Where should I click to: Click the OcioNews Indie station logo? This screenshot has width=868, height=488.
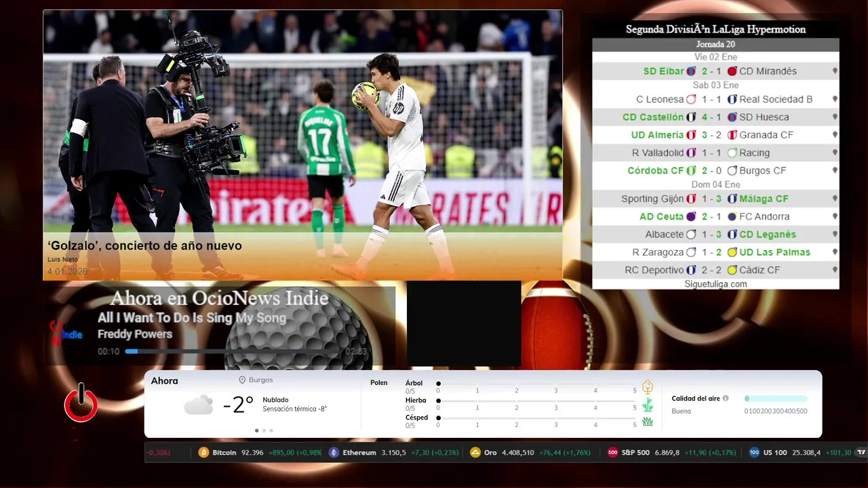[66, 333]
